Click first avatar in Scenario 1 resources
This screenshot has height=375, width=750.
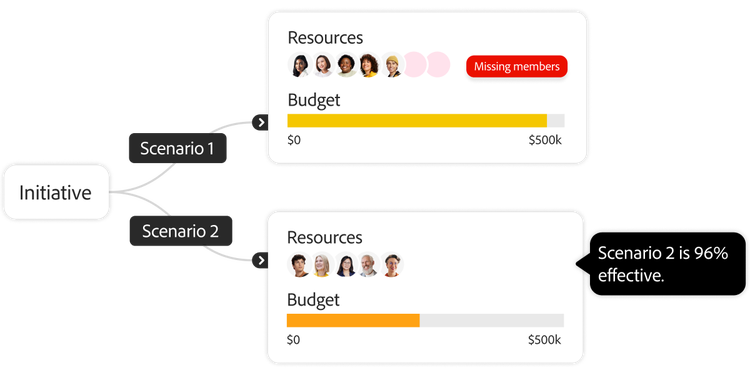coord(300,65)
